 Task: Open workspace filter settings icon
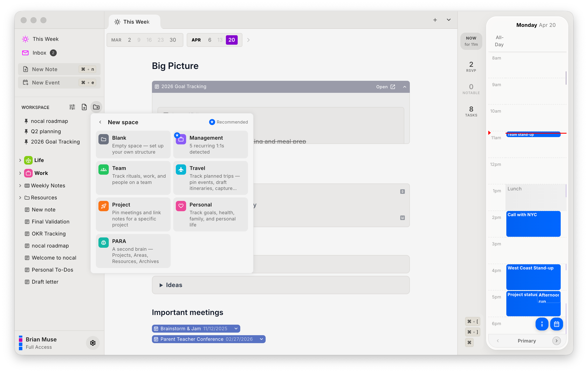72,107
